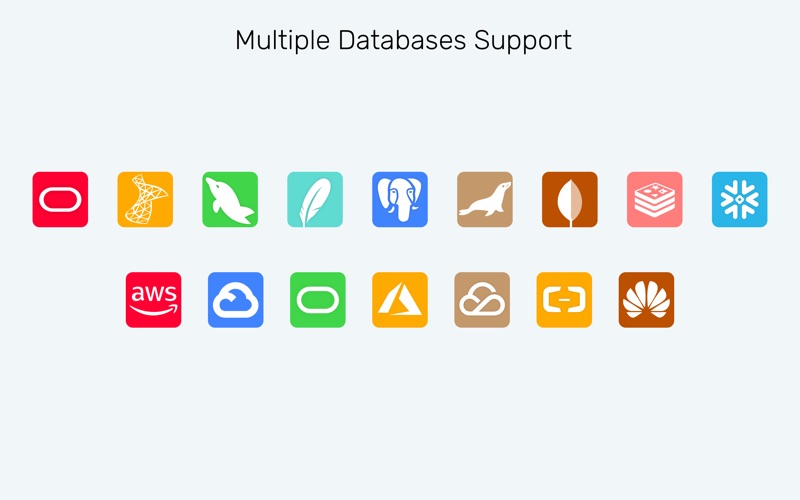Select the brown Huawei Cloud icon
The width and height of the screenshot is (800, 500).
point(646,300)
